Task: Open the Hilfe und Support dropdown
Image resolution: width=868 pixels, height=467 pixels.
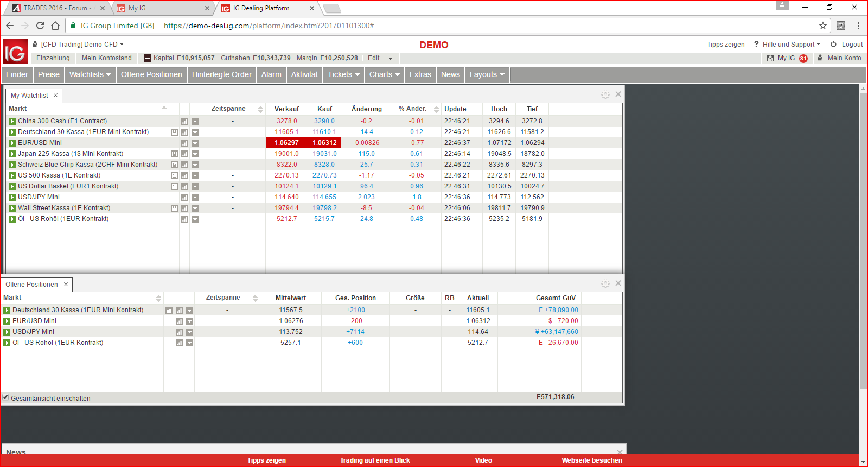Action: [x=787, y=45]
